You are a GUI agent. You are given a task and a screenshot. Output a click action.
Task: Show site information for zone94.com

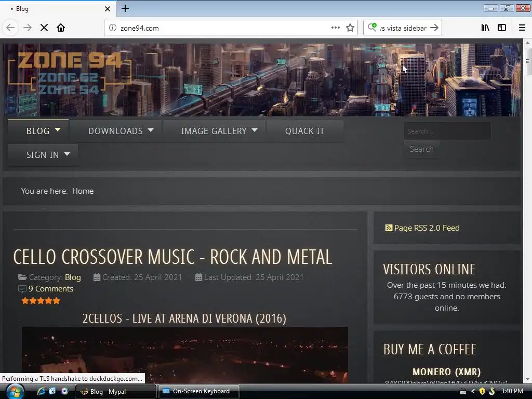click(x=113, y=28)
